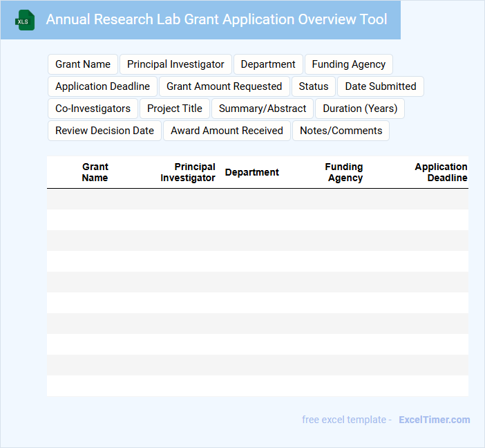Select the Date Submitted tag
This screenshot has width=485, height=448.
point(380,86)
